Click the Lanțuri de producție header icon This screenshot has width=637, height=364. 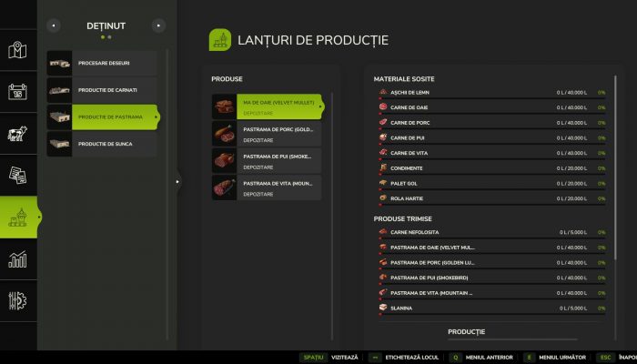[x=219, y=40]
